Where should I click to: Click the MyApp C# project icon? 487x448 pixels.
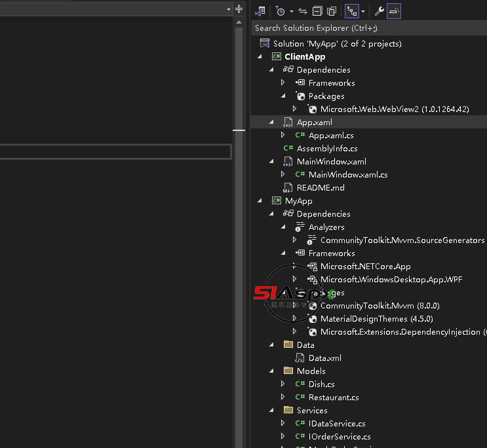click(277, 200)
